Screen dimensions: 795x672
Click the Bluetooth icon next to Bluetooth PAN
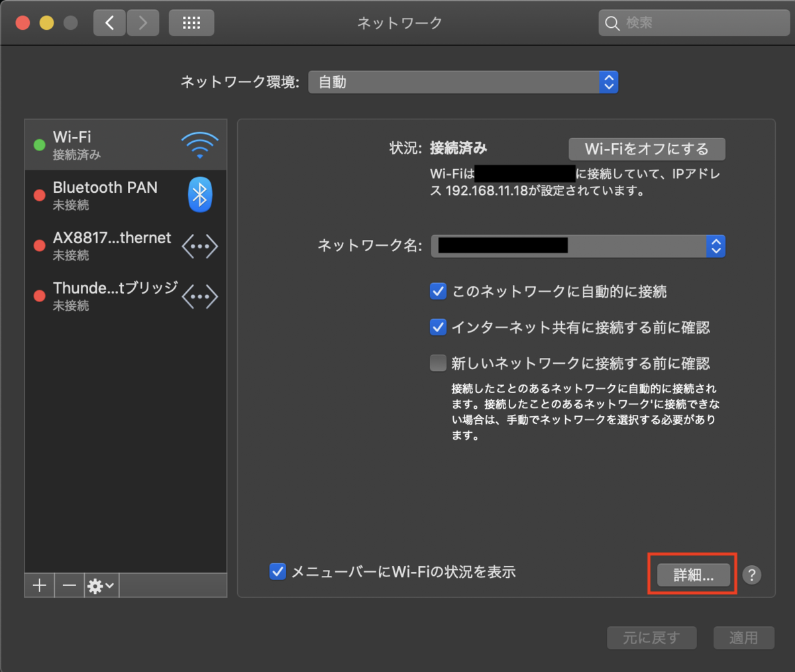199,195
